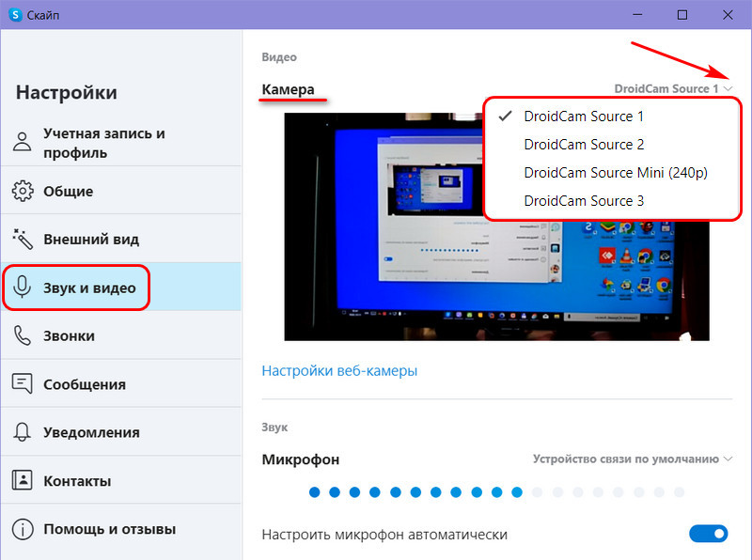
Task: Choose DroidCam Source 2 camera
Action: (x=612, y=145)
